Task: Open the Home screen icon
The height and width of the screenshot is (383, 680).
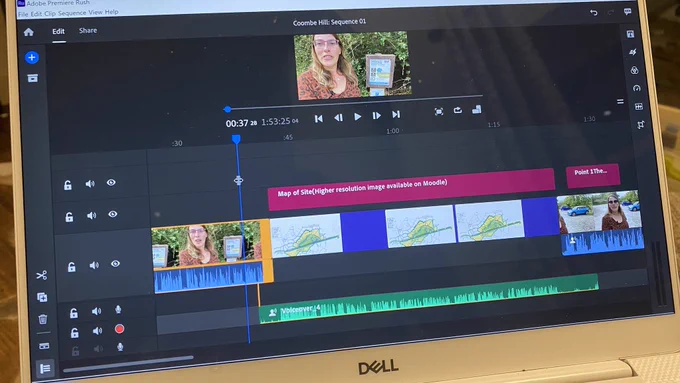Action: pyautogui.click(x=29, y=32)
